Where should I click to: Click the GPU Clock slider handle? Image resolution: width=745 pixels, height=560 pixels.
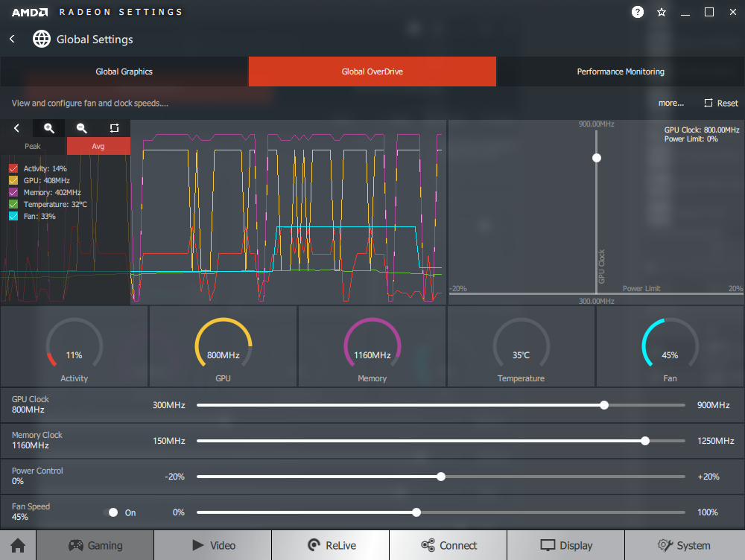point(604,405)
